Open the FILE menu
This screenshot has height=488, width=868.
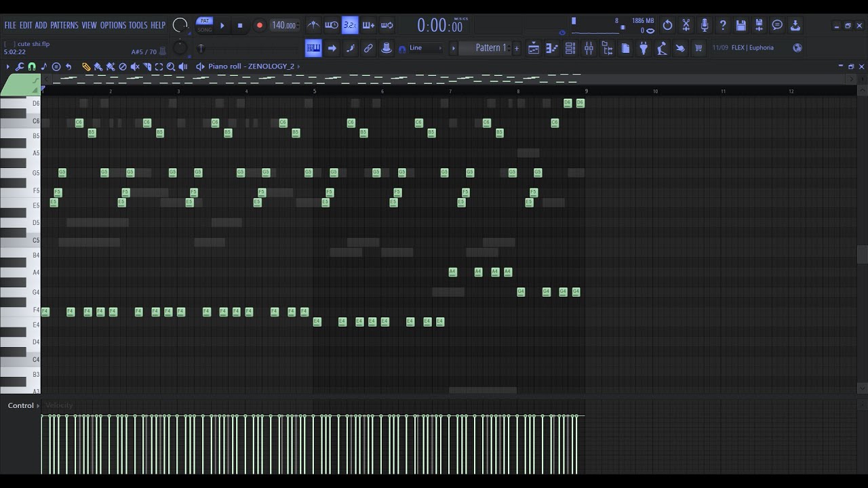(10, 25)
